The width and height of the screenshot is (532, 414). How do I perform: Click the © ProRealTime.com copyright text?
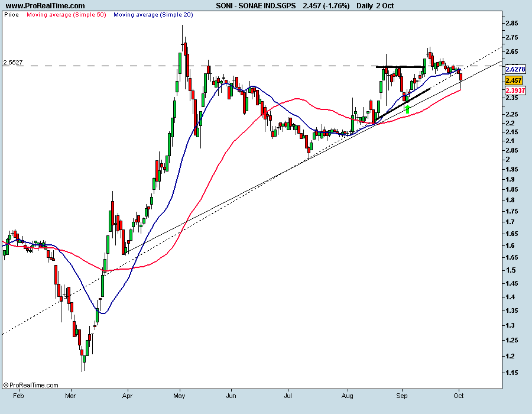coord(31,385)
